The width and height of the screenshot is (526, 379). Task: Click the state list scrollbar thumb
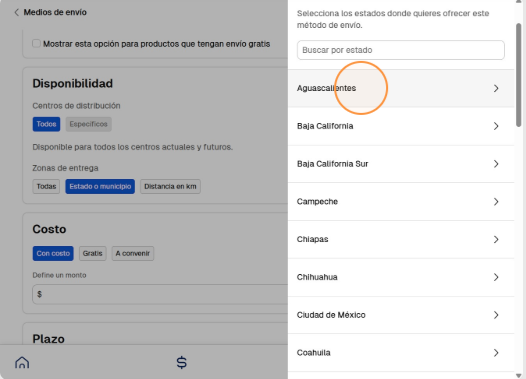[x=519, y=74]
